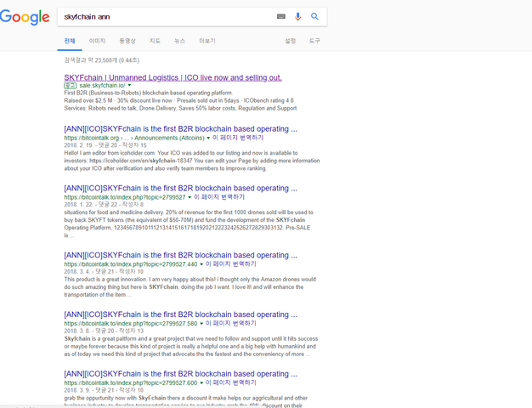Image resolution: width=532 pixels, height=408 pixels.
Task: Expand dropdown arrow beside topic=2799527.600 URL
Action: click(x=201, y=382)
